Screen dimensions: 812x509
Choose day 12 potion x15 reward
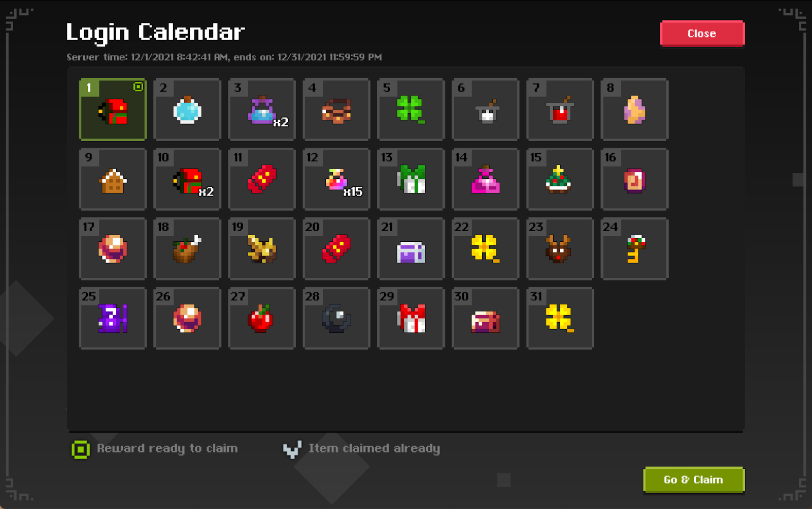point(336,179)
